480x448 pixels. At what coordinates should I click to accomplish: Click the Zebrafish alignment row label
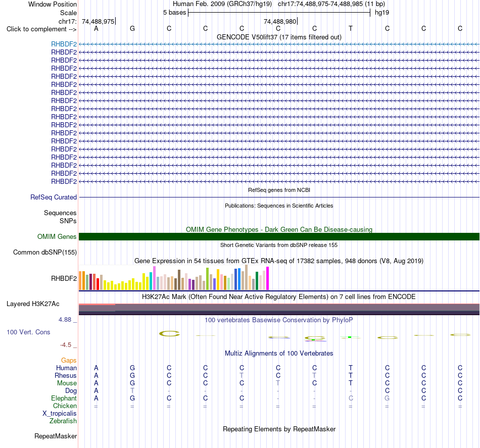coord(63,421)
